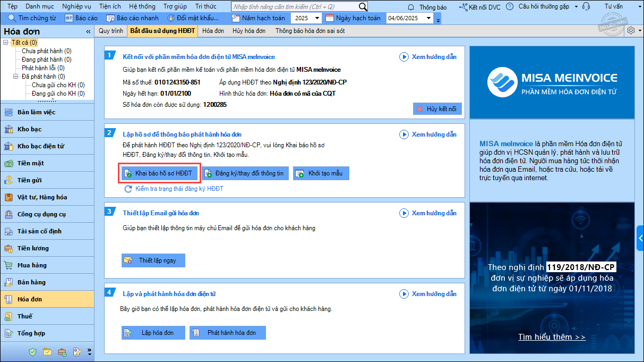This screenshot has height=362, width=644.
Task: Open notifications via the bell icon
Action: coord(411,7)
